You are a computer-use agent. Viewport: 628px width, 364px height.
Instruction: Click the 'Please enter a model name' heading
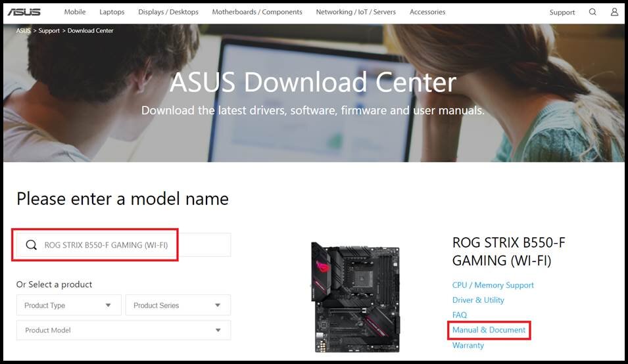[122, 199]
